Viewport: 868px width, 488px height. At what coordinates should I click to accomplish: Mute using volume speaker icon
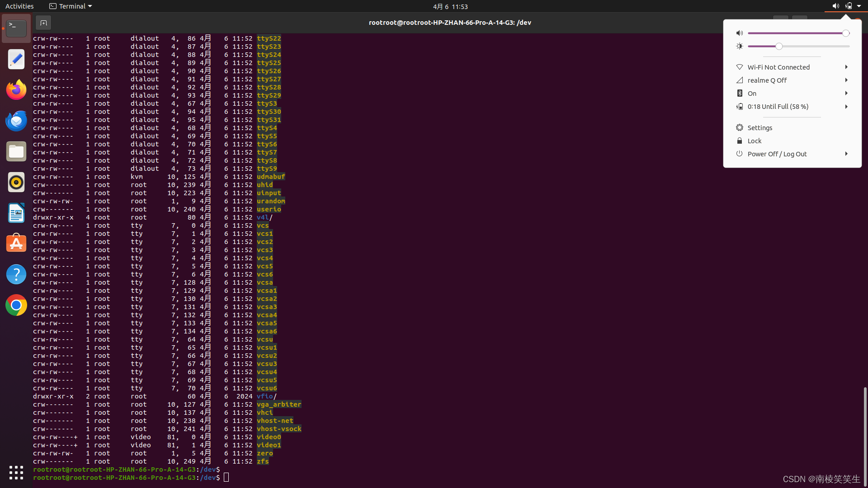point(740,33)
